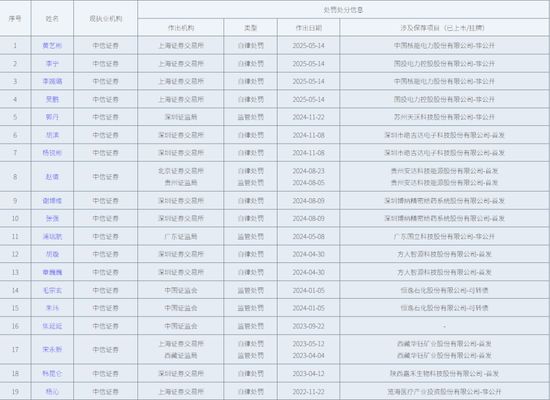Click the 北京证券交易所 agency text

pos(181,171)
